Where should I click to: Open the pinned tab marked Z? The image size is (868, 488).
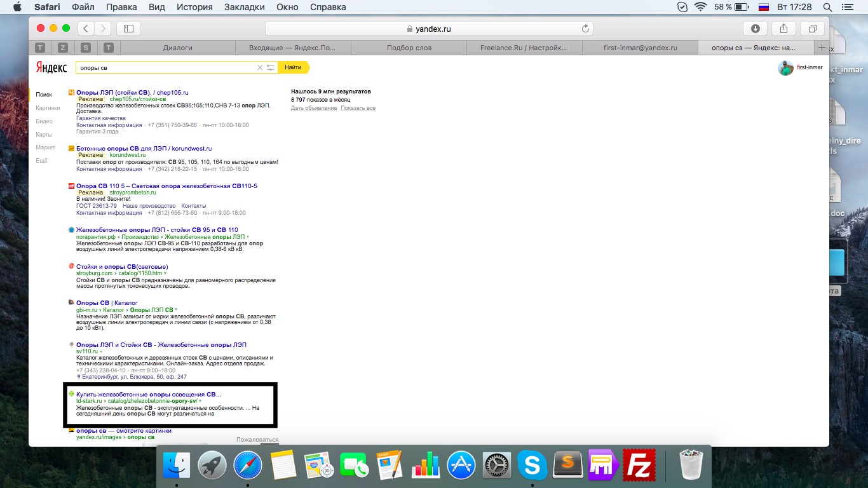tap(63, 48)
